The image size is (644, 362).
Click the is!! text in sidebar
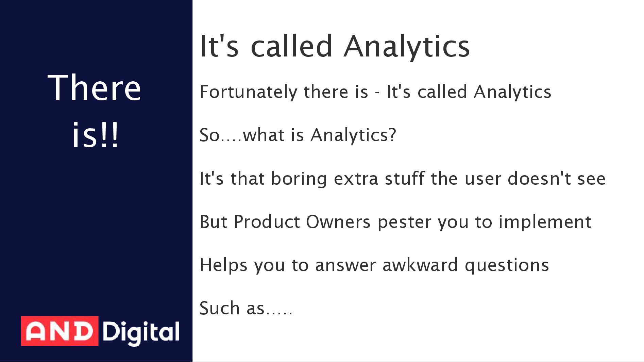click(x=95, y=135)
